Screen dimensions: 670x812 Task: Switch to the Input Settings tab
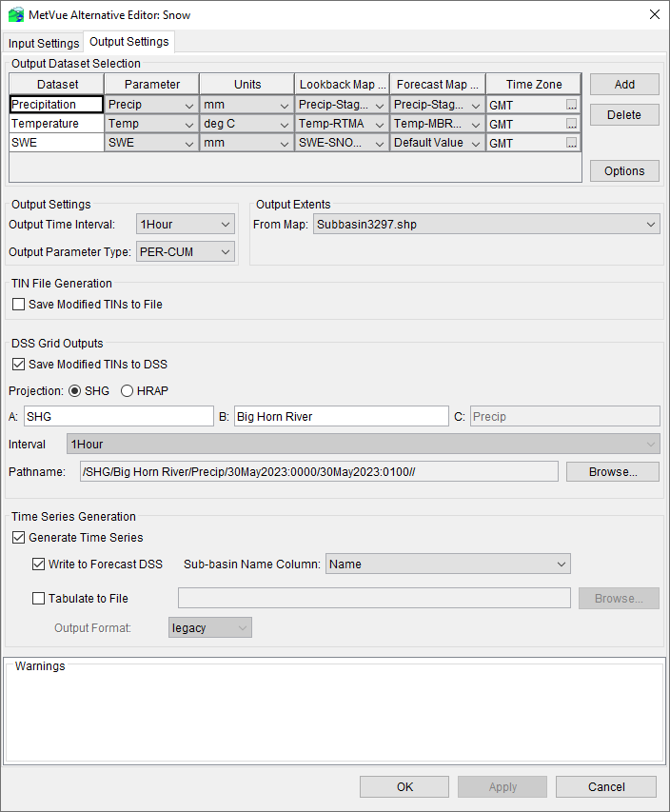(x=44, y=43)
